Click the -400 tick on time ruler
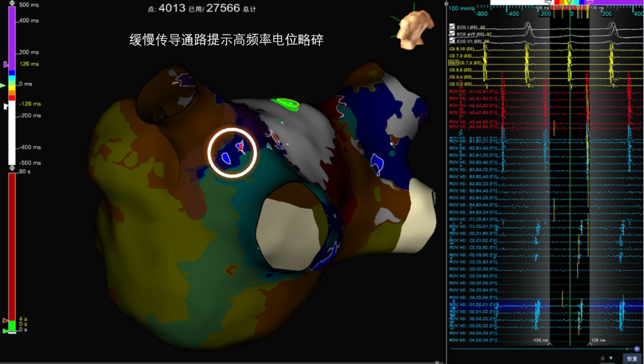Image resolution: width=644 pixels, height=364 pixels. click(x=513, y=14)
